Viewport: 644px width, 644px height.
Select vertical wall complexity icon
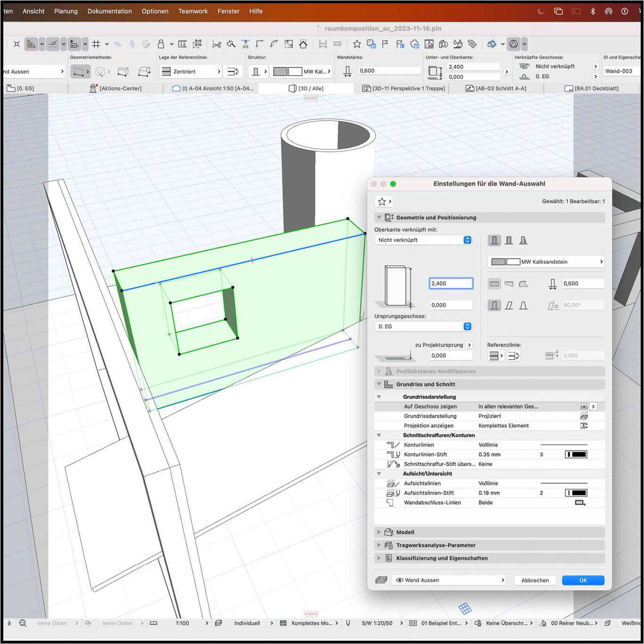click(x=494, y=305)
